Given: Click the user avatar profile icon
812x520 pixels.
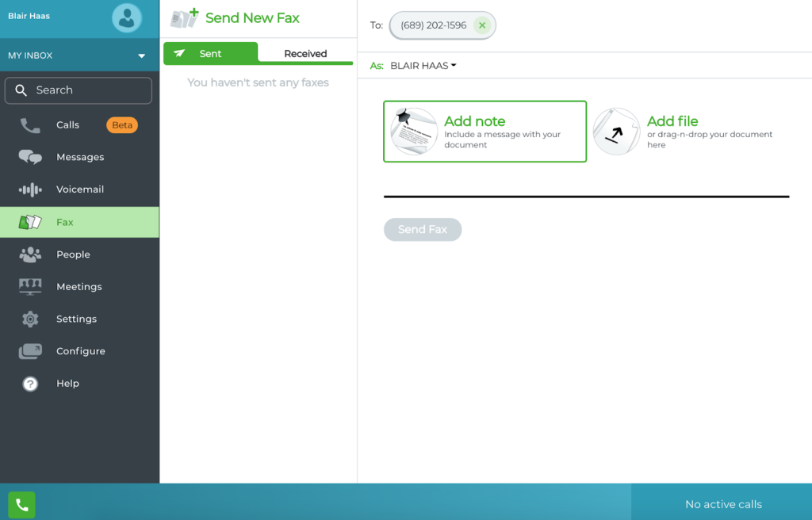Looking at the screenshot, I should coord(126,17).
